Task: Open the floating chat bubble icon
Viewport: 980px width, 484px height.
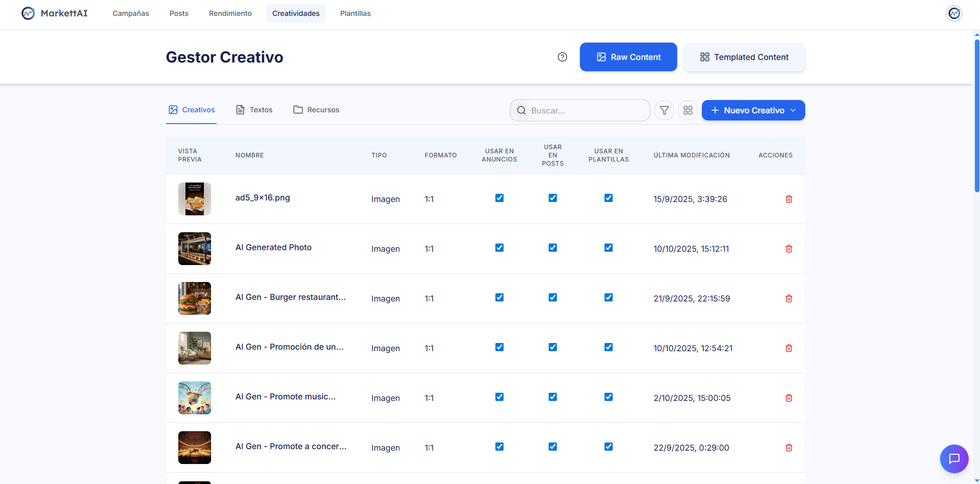Action: pos(954,459)
